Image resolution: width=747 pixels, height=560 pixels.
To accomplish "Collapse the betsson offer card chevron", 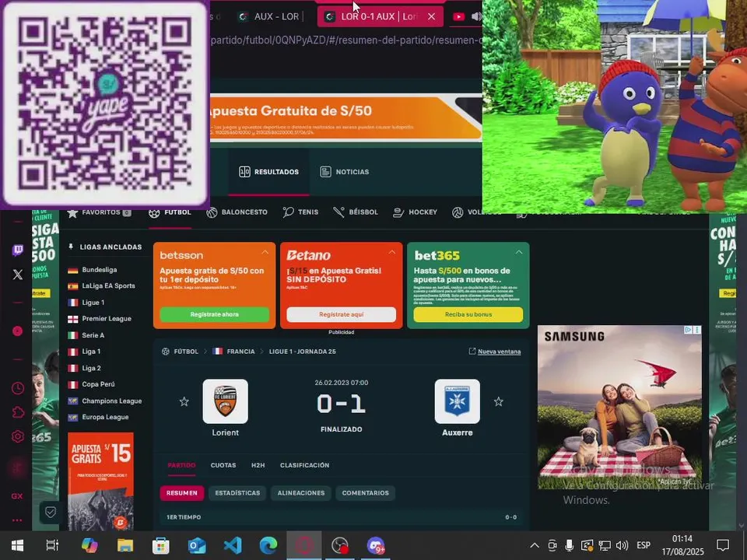I will tap(265, 252).
